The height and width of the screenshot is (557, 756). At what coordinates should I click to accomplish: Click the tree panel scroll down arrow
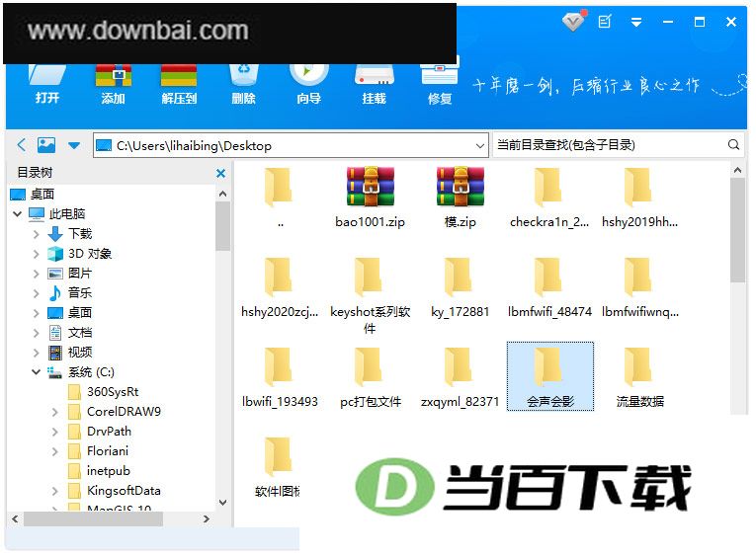click(x=222, y=503)
